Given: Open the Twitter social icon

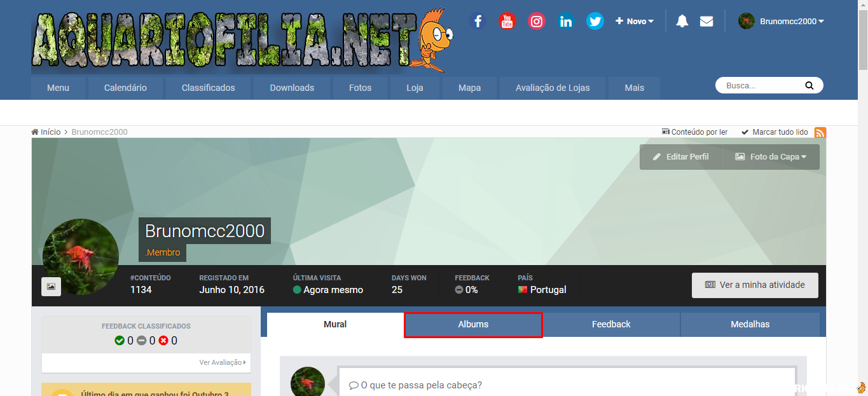Looking at the screenshot, I should [595, 21].
